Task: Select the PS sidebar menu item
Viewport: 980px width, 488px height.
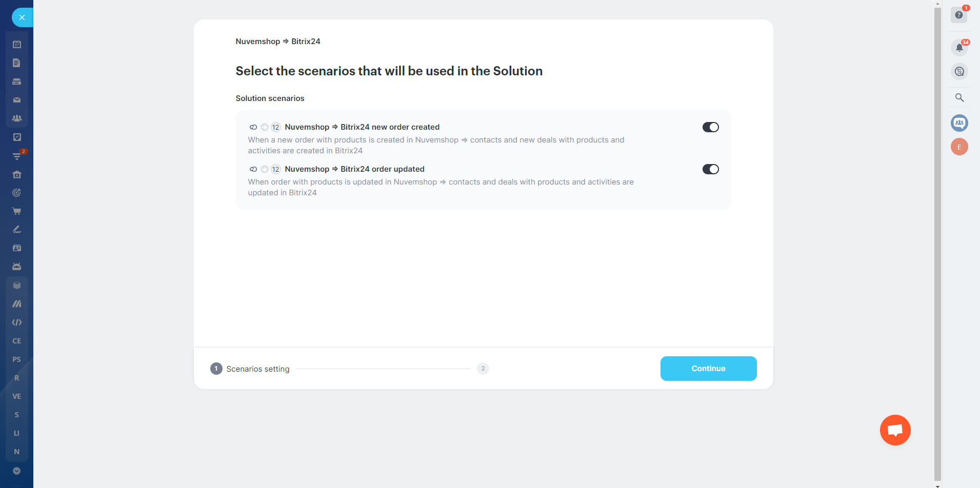Action: [17, 359]
